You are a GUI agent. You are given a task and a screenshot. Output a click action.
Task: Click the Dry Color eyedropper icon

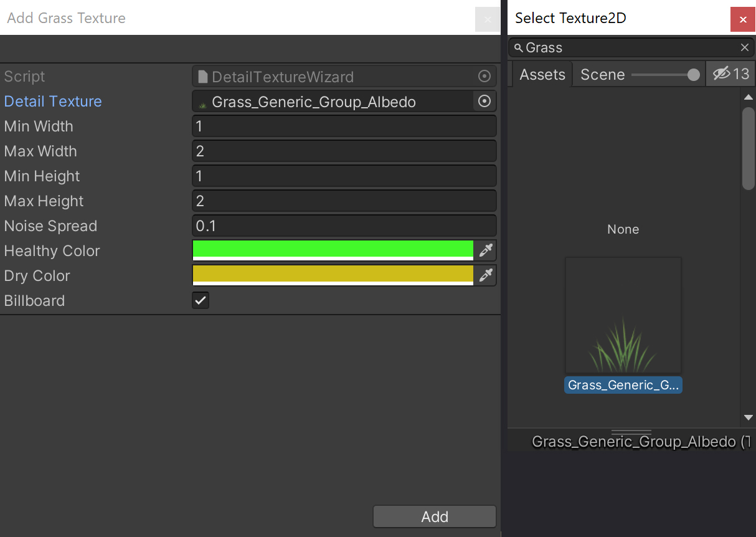point(486,275)
